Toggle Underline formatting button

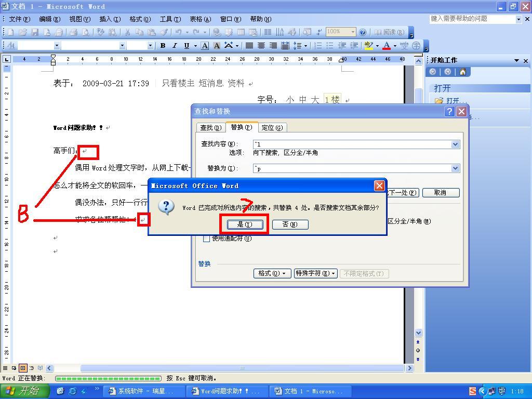[x=187, y=46]
